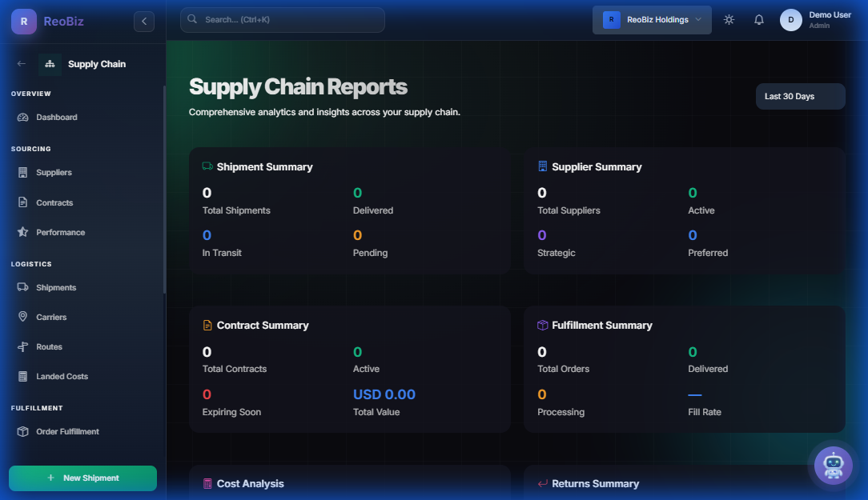868x500 pixels.
Task: Open the ReoBiz Holdings organization dropdown
Action: [x=652, y=18]
